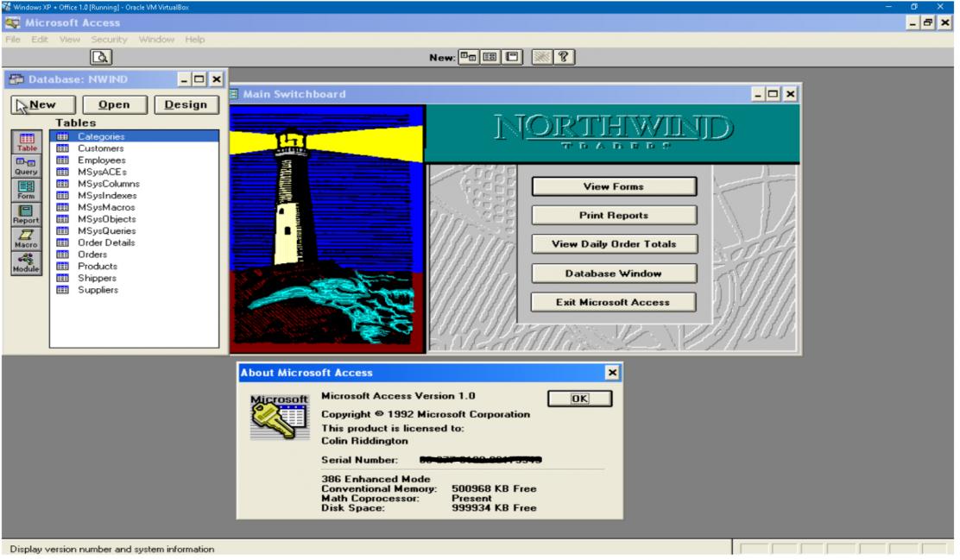This screenshot has width=960, height=560.
Task: Click the Northwind Traders logo banner
Action: [612, 133]
